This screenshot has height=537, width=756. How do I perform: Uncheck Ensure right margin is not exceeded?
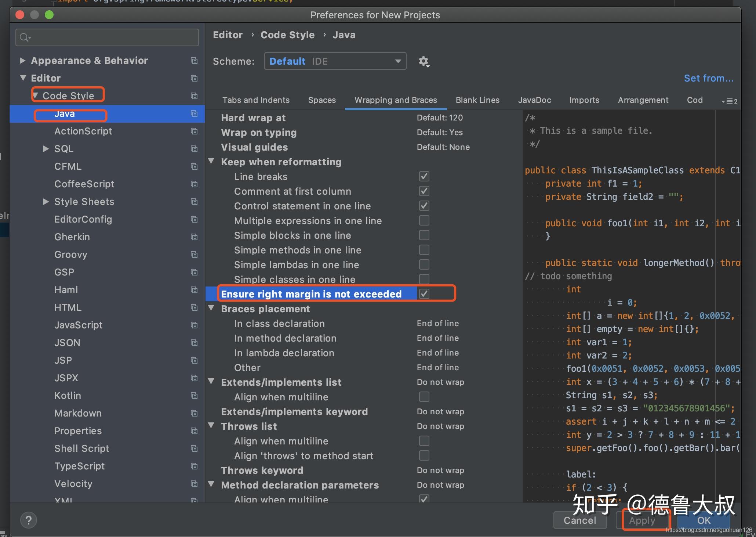424,294
